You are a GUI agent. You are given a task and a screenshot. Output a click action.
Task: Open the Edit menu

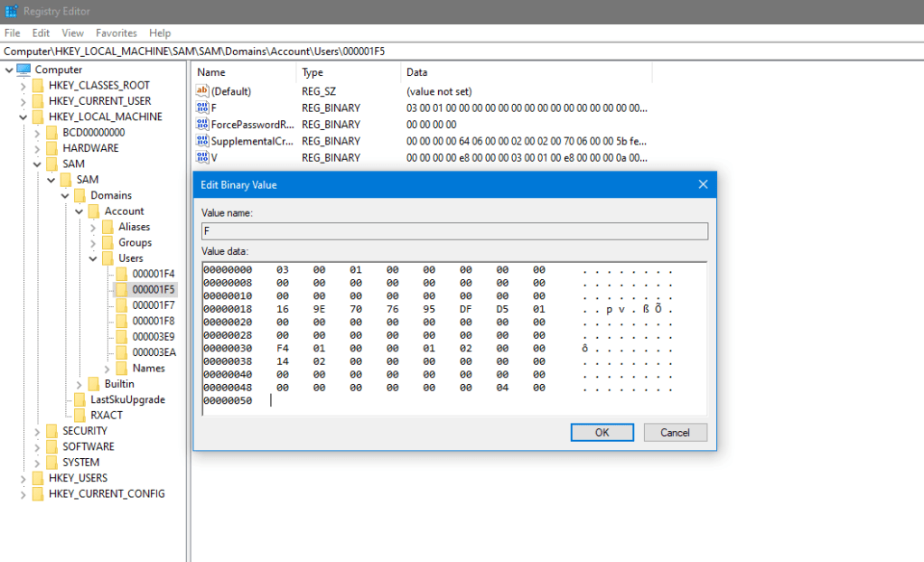[41, 33]
